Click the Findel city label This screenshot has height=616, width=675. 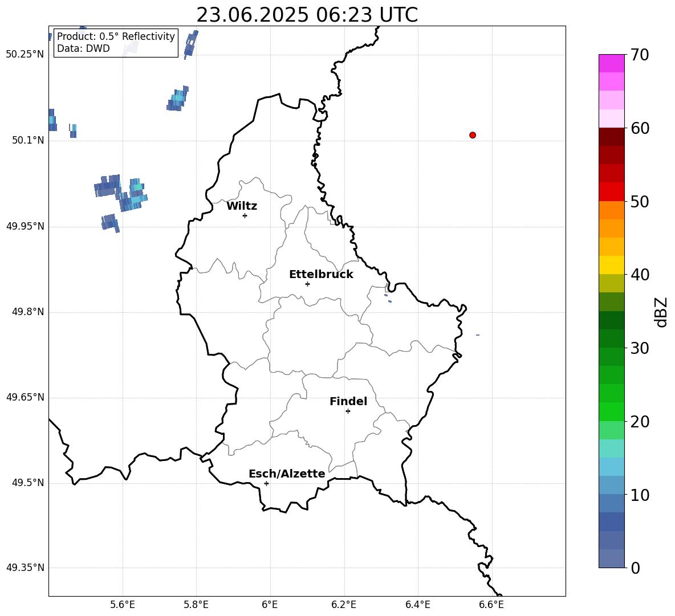tap(348, 401)
